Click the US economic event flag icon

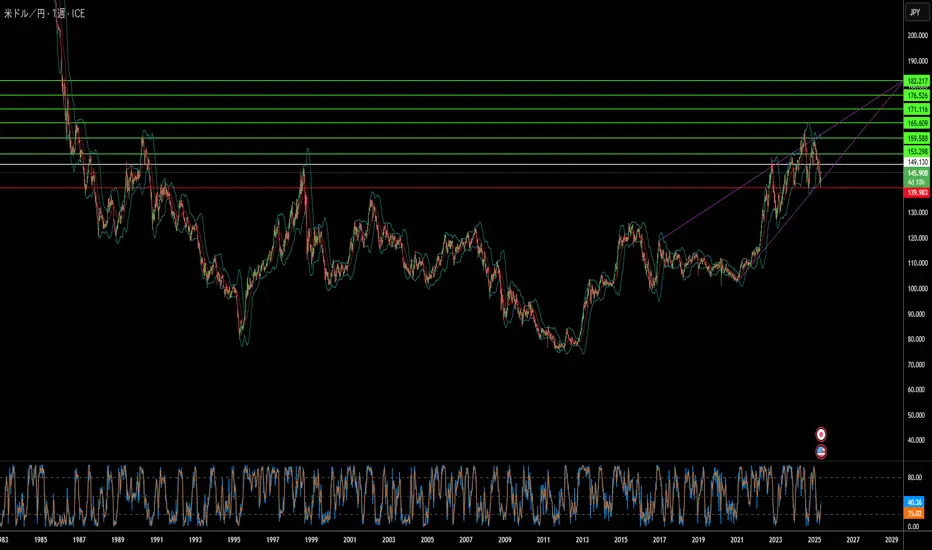coord(820,452)
